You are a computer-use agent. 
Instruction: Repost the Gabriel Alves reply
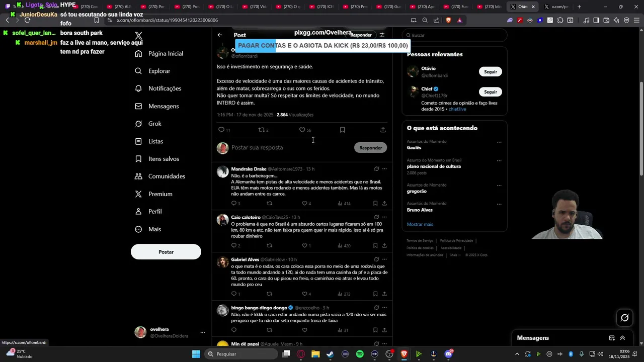point(269,294)
